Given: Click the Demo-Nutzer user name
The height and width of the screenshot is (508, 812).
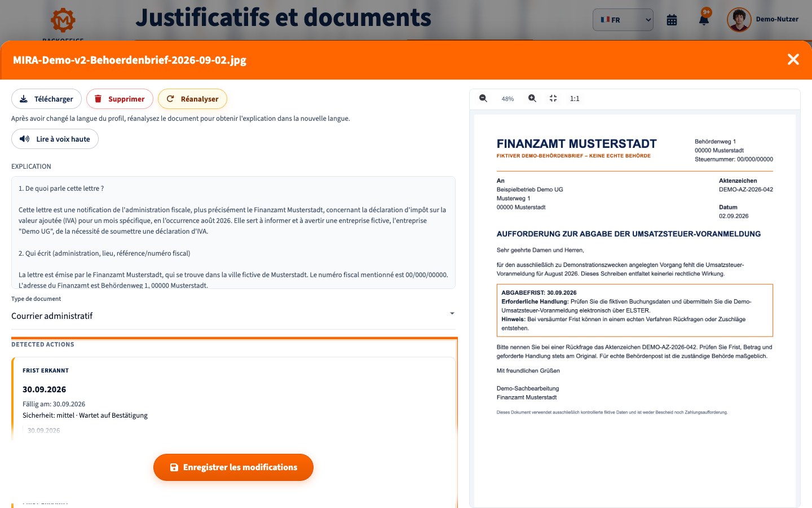Looking at the screenshot, I should pos(777,19).
